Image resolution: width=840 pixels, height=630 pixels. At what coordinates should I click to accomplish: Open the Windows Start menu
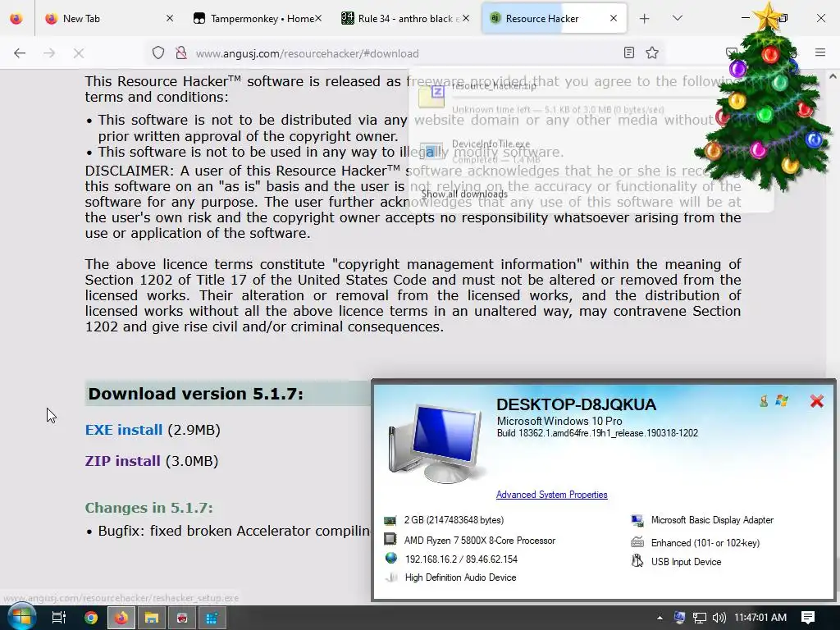point(21,617)
